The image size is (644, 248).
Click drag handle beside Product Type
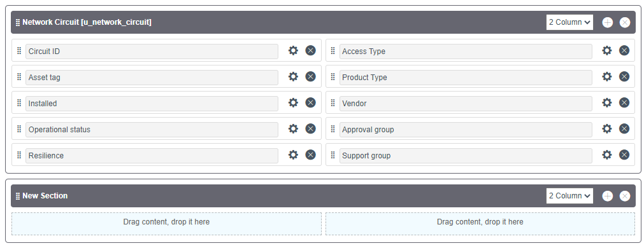pos(333,77)
